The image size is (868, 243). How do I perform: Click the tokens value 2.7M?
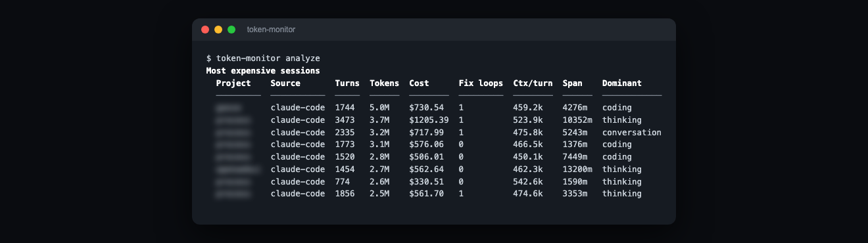[x=379, y=169]
